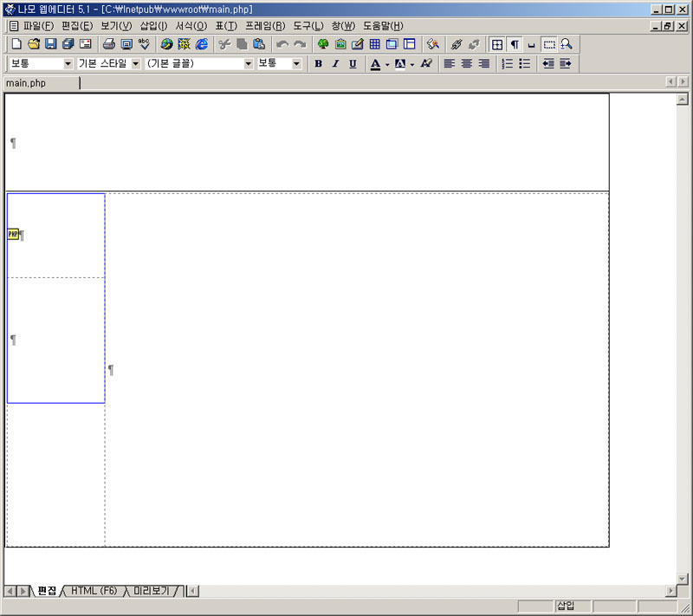Expand the 기본 스타일 style dropdown
The height and width of the screenshot is (616, 693).
coord(135,64)
